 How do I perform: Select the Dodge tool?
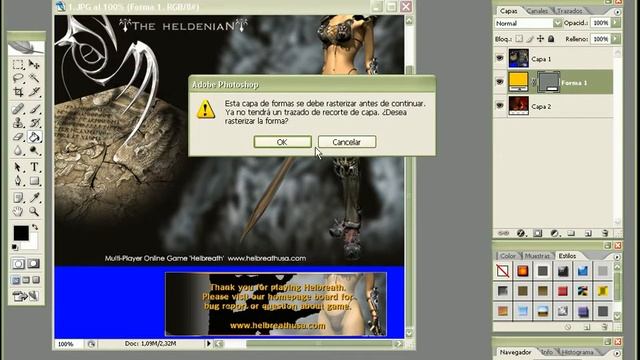coord(34,150)
